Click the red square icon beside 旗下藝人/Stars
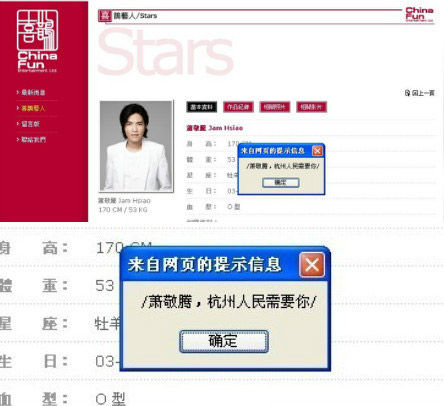Image resolution: width=444 pixels, height=406 pixels. click(x=105, y=16)
